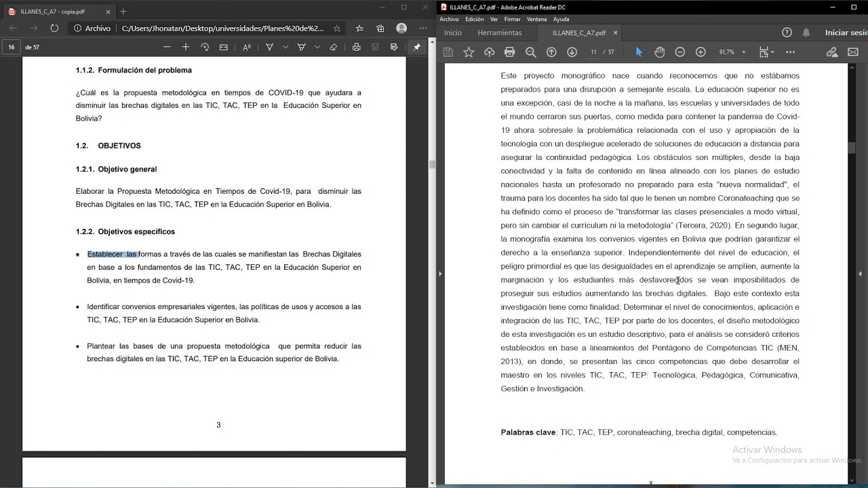This screenshot has width=868, height=488.
Task: Go to next page in Acrobat
Action: click(572, 52)
